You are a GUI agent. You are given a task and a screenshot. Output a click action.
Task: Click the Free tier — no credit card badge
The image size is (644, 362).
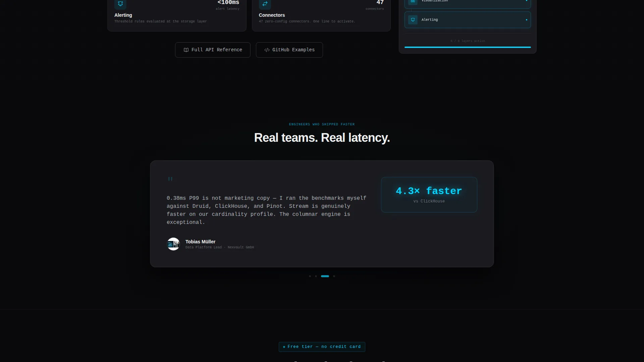(x=322, y=347)
